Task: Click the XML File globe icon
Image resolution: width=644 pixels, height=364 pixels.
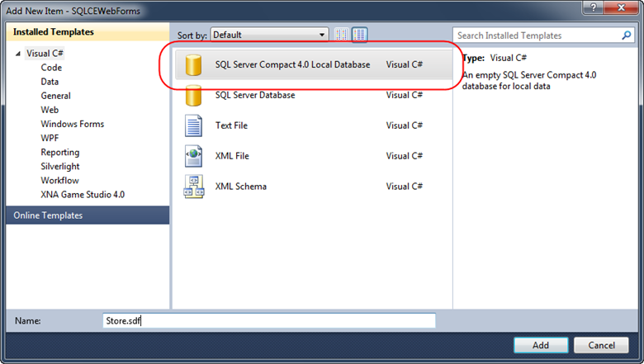Action: click(x=193, y=156)
